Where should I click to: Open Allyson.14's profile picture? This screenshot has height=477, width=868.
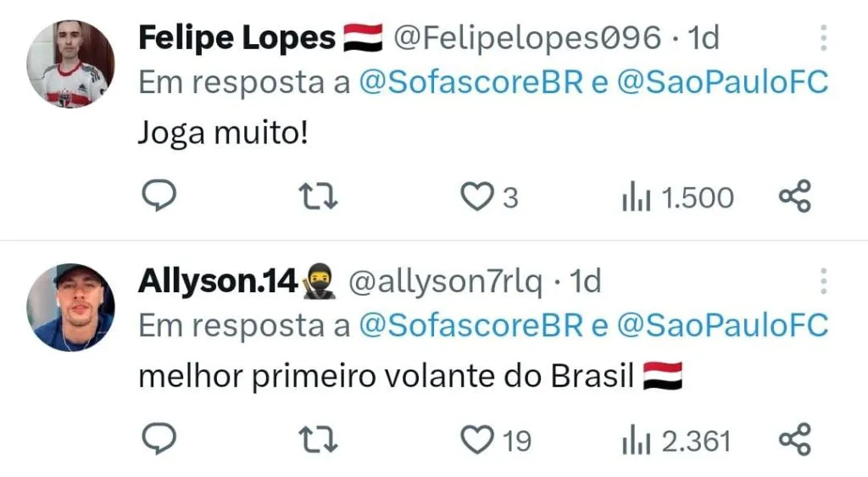pos(71,308)
